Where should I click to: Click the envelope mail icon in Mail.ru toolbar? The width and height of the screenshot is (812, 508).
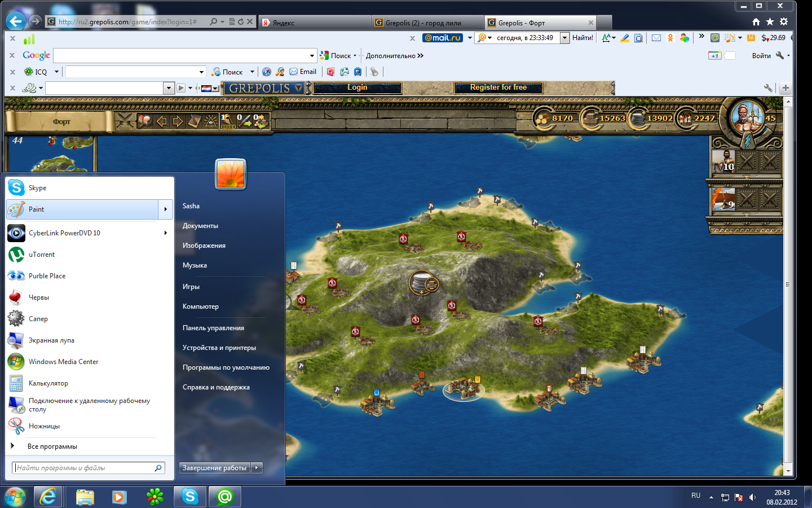[x=656, y=38]
